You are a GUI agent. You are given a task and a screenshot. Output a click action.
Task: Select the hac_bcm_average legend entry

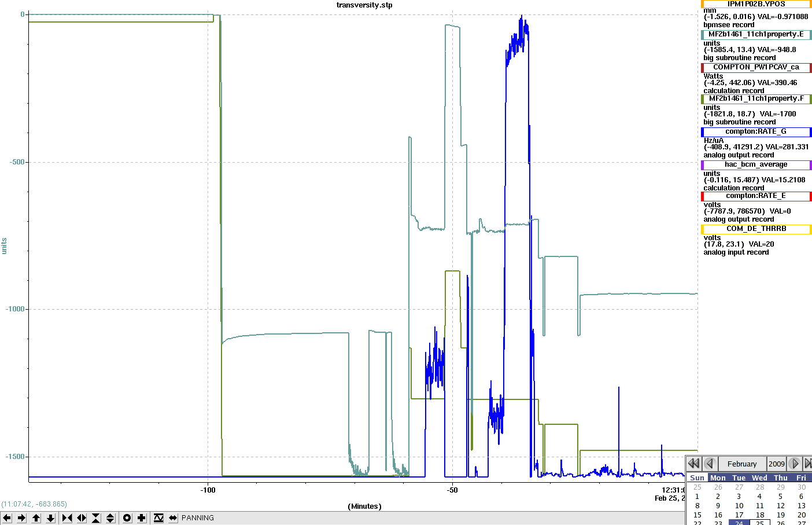756,164
